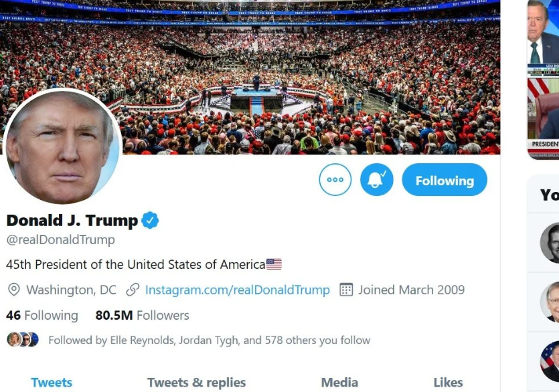
Task: Select the Tweets tab
Action: click(52, 383)
